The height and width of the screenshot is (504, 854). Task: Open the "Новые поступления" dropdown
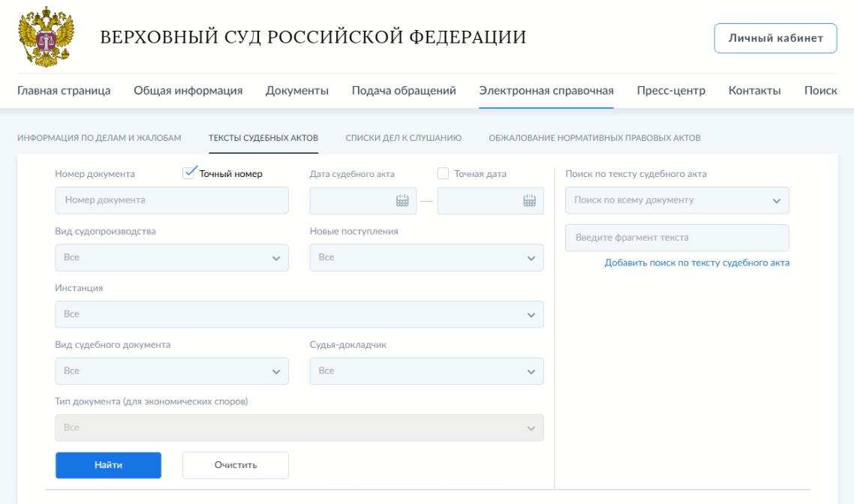pos(426,257)
